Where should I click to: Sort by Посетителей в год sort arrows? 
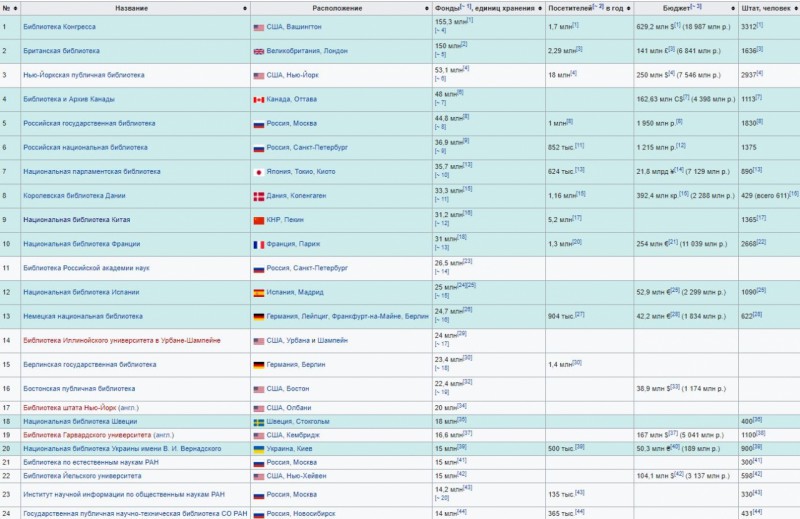(628, 8)
